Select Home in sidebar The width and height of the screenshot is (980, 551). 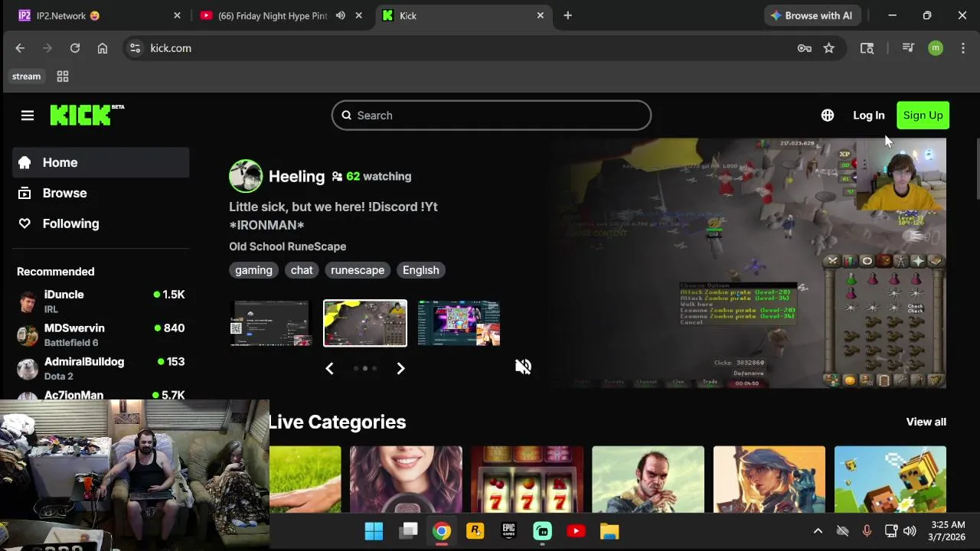point(100,162)
